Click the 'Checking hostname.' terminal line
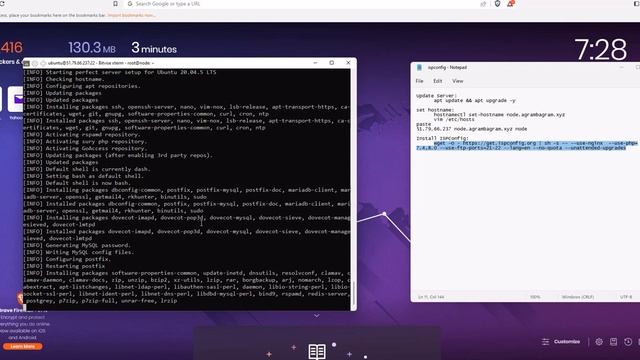The width and height of the screenshot is (640, 360). pos(64,79)
